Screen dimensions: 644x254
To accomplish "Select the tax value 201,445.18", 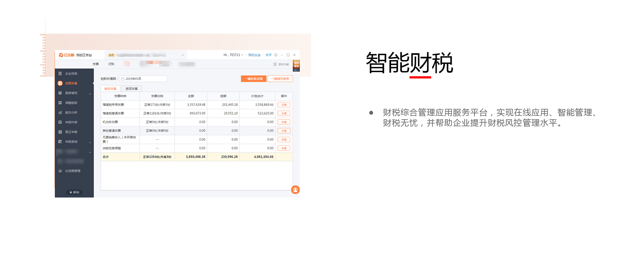I will [x=230, y=105].
